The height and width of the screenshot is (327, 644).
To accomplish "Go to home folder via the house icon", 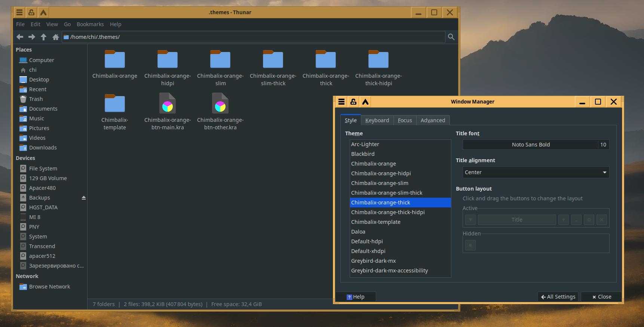I will pos(56,37).
